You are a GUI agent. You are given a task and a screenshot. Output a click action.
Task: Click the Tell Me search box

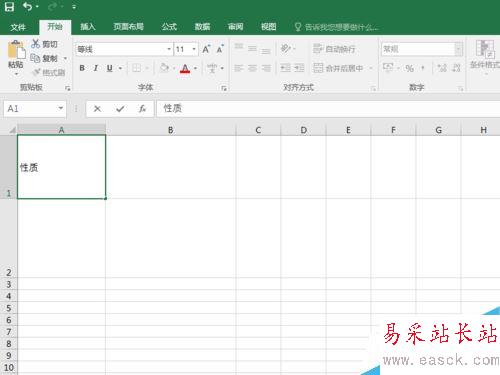pos(337,27)
